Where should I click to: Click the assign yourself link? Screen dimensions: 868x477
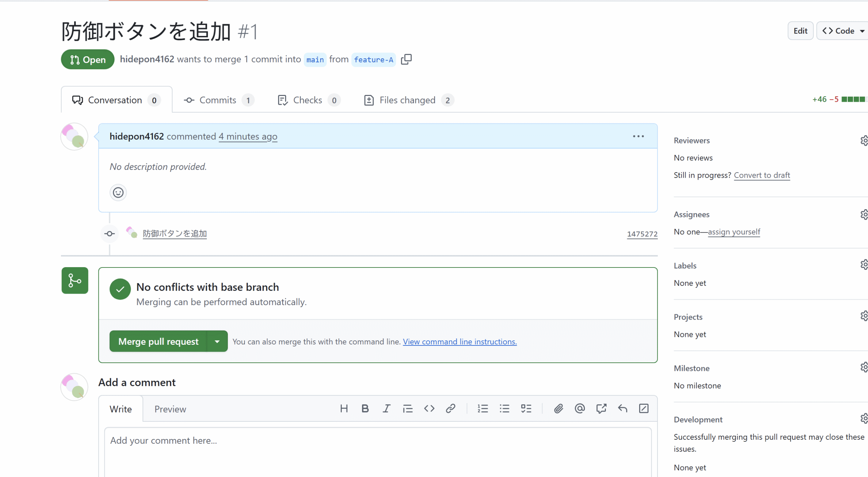tap(734, 232)
